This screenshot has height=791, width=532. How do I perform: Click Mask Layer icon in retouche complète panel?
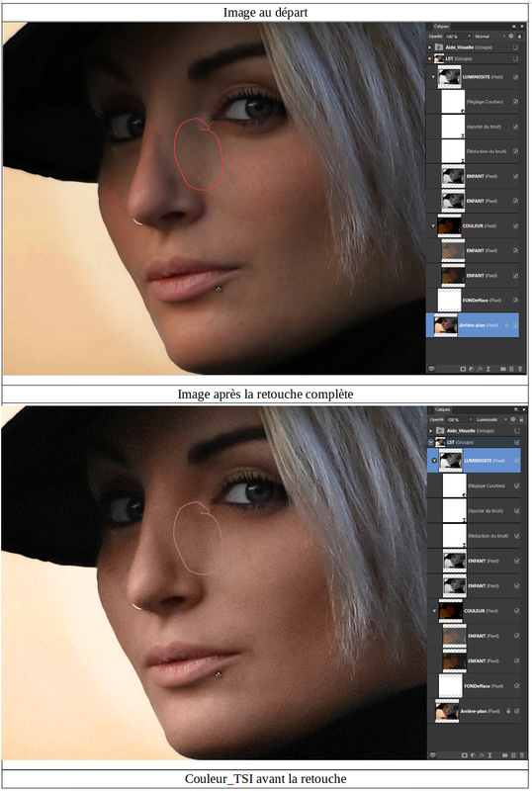point(464,755)
